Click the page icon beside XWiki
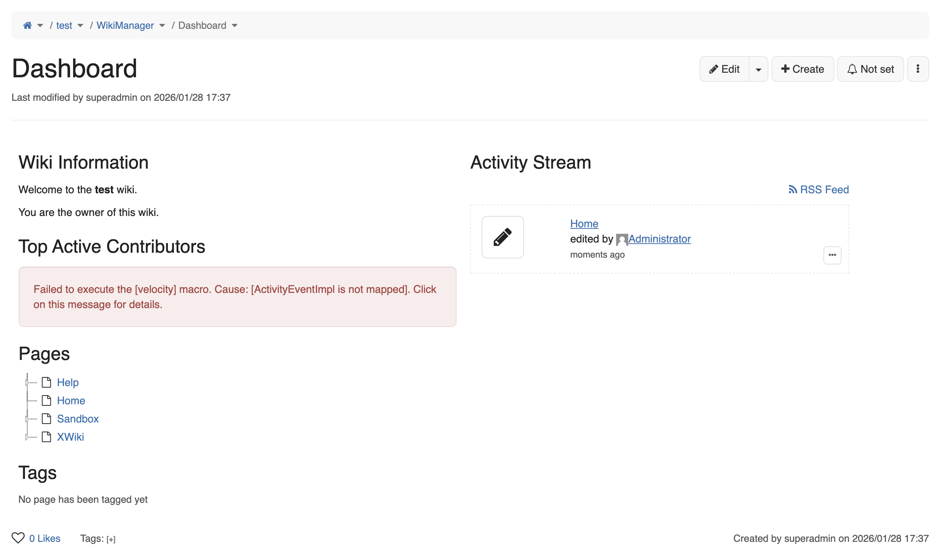942x560 pixels. click(x=47, y=437)
